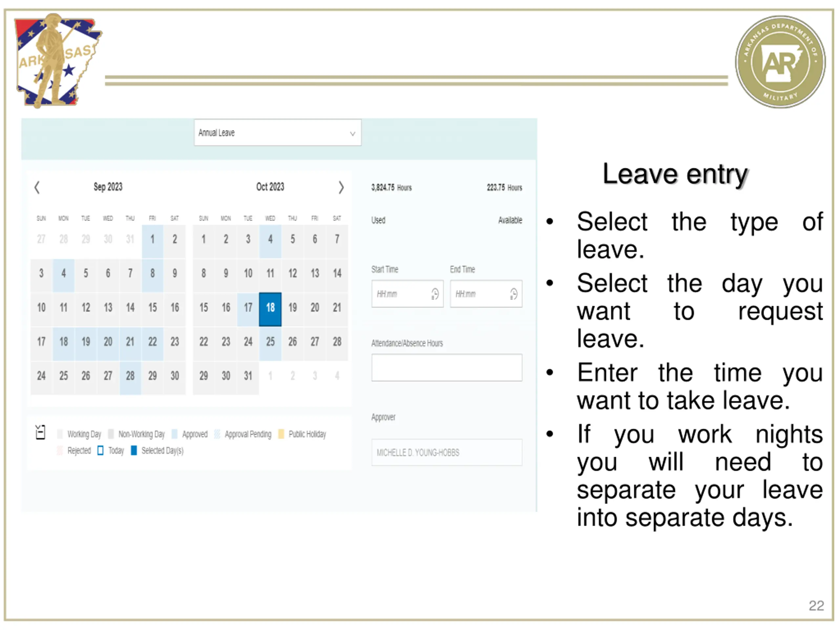The height and width of the screenshot is (630, 840).
Task: Open the End Time clock picker icon
Action: pyautogui.click(x=514, y=294)
